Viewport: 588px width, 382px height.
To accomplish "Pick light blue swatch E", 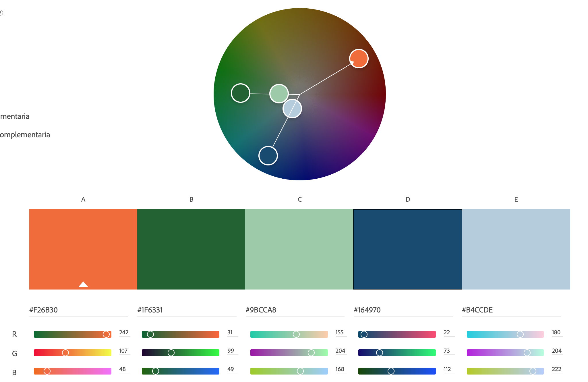I will click(516, 249).
